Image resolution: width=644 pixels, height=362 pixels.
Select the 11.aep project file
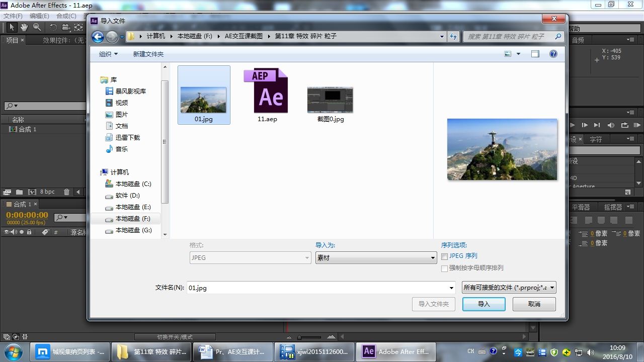point(267,95)
